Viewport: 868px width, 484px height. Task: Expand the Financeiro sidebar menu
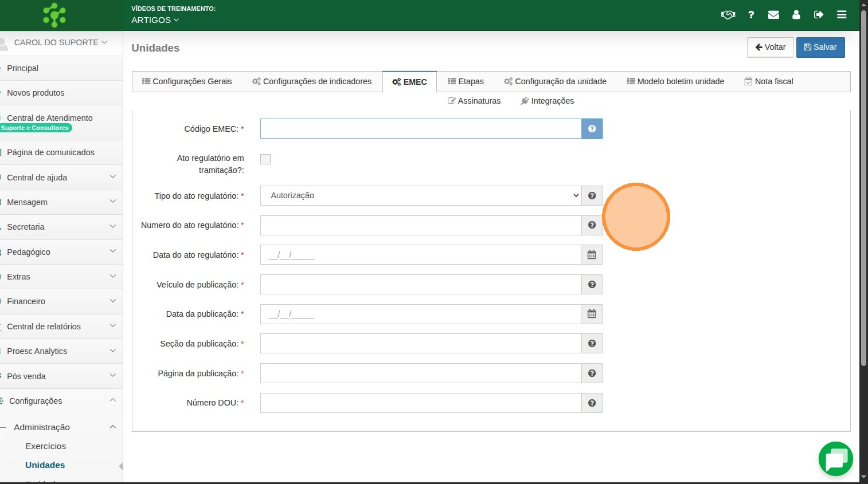(x=60, y=301)
